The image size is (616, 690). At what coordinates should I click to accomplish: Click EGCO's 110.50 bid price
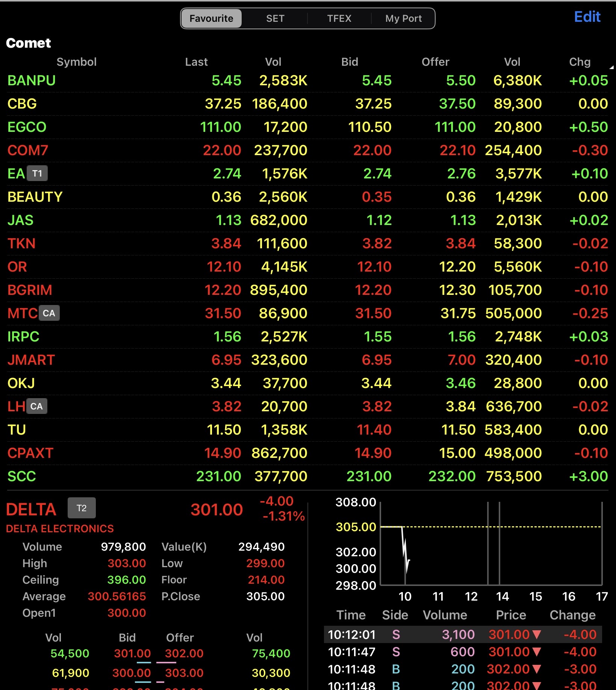[x=370, y=127]
